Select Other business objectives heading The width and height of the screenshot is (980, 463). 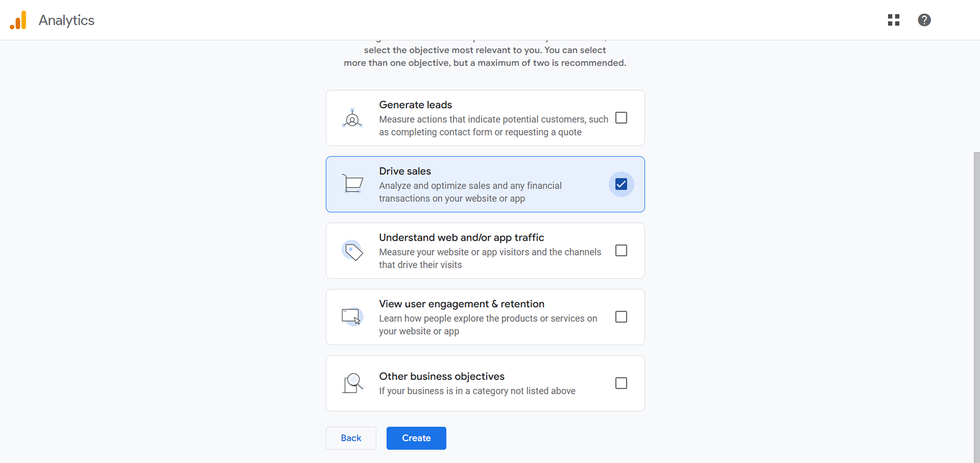442,376
